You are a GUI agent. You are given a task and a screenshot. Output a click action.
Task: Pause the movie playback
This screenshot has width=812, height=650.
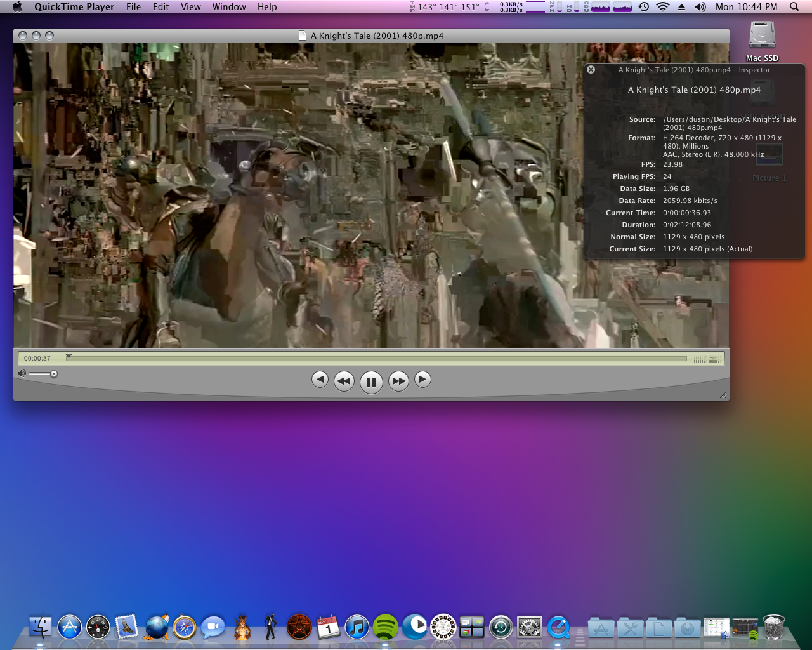pos(371,382)
